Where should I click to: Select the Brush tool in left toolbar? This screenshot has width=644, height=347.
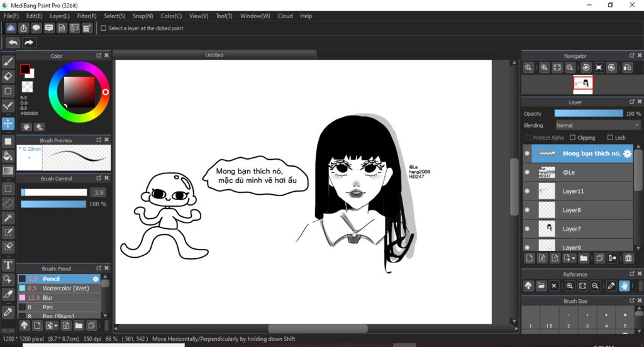pyautogui.click(x=8, y=62)
